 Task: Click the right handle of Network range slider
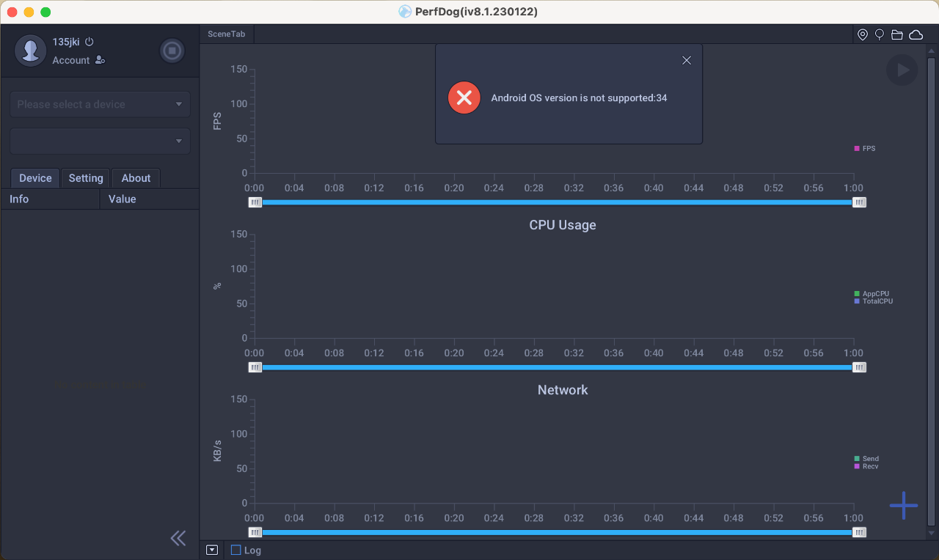(859, 532)
